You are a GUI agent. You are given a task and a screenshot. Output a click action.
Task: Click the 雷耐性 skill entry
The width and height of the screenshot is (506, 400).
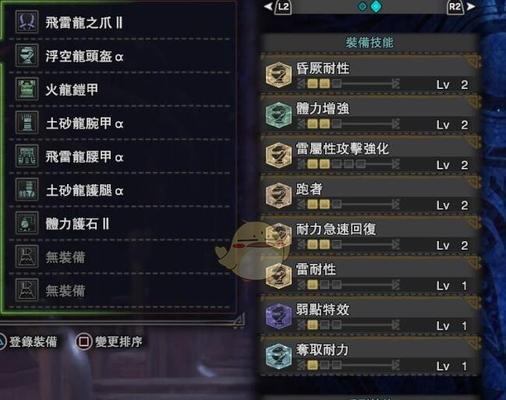coord(371,277)
